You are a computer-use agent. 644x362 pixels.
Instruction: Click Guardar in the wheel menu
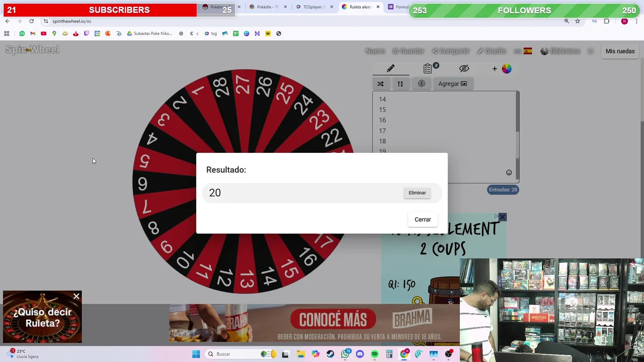point(408,51)
